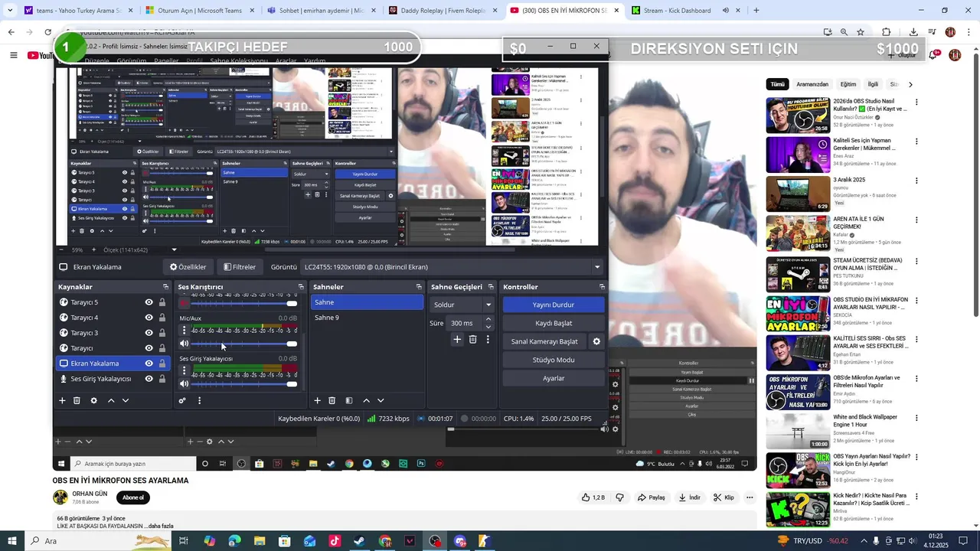Open Mic/Aux three-dots options menu

coord(184,331)
